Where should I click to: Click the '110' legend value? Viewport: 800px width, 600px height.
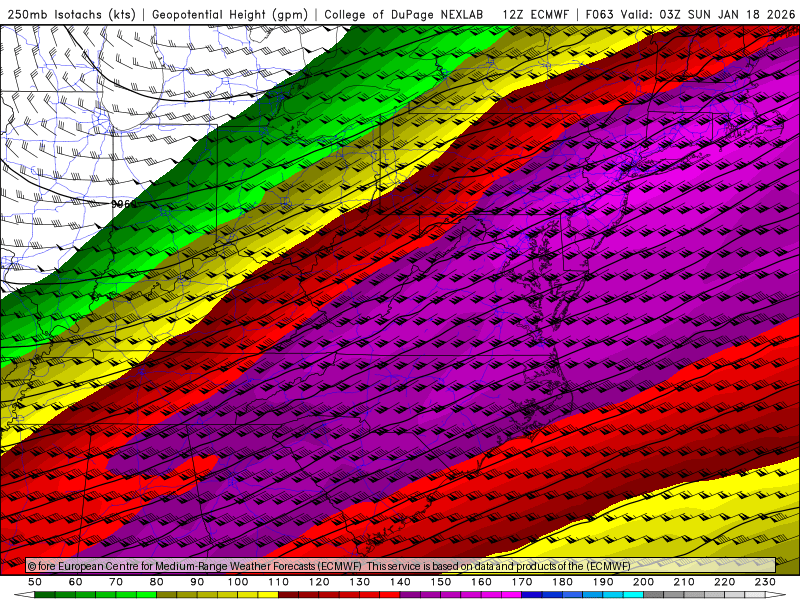coord(278,582)
